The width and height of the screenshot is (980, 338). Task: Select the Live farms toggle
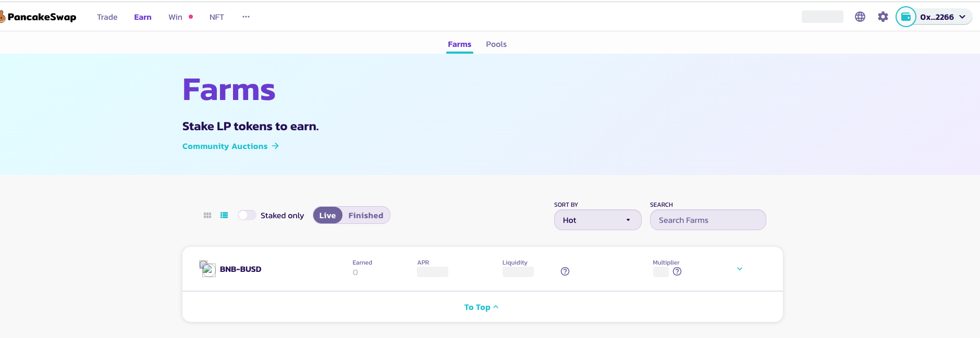click(327, 216)
